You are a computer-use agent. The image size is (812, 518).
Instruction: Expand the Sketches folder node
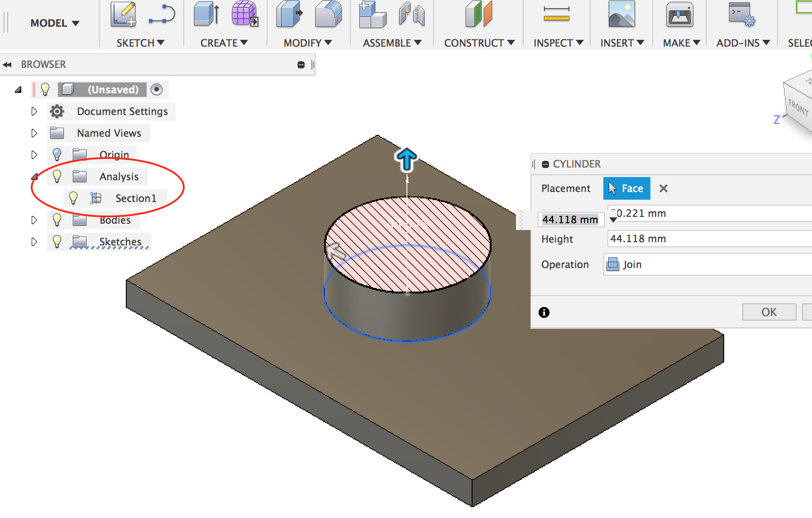34,242
